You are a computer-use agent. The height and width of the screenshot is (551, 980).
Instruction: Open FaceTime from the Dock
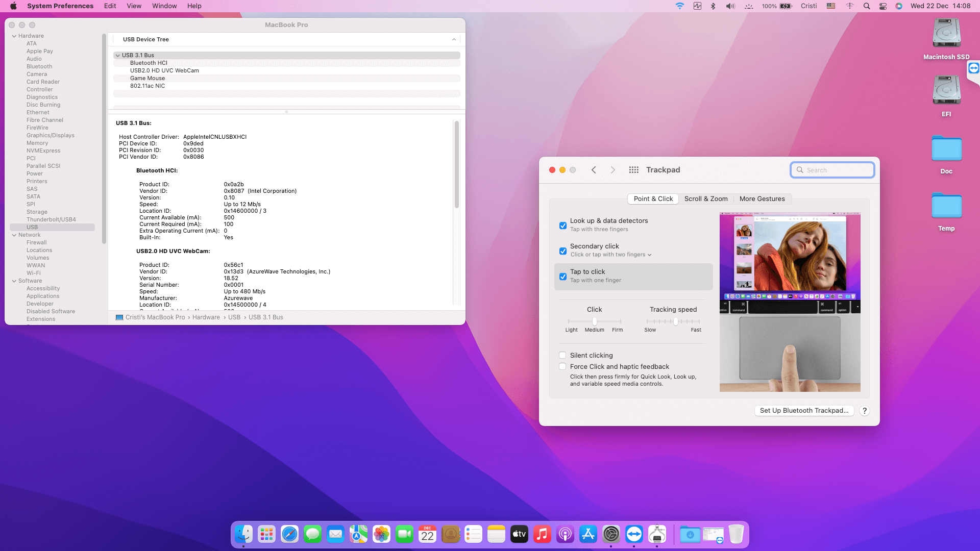pos(404,534)
